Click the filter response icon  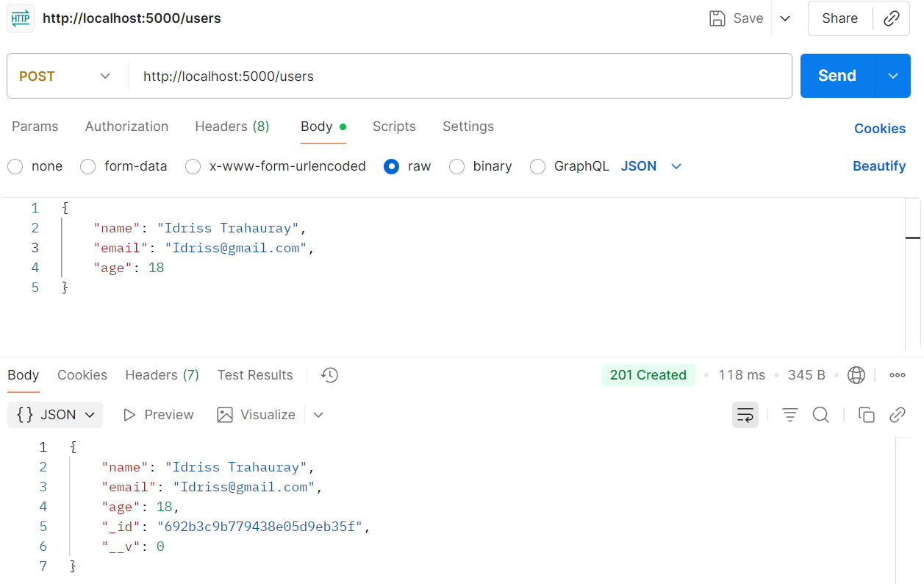(x=790, y=415)
